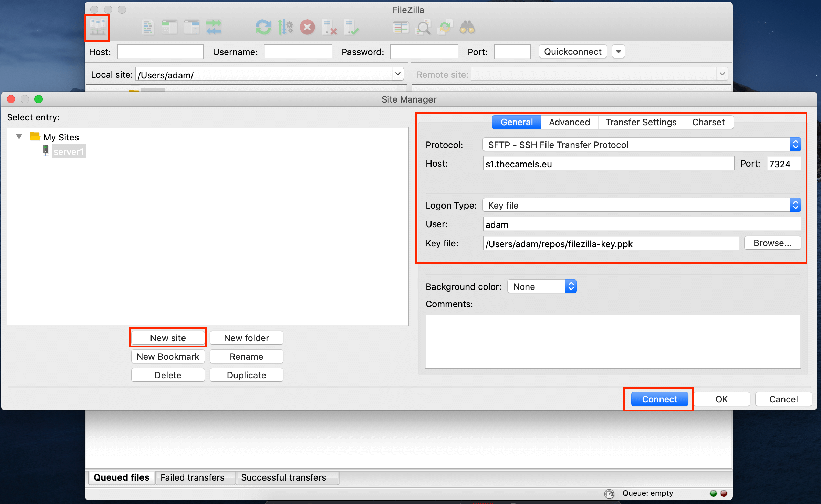Viewport: 821px width, 504px height.
Task: Click the Delete button
Action: point(168,375)
